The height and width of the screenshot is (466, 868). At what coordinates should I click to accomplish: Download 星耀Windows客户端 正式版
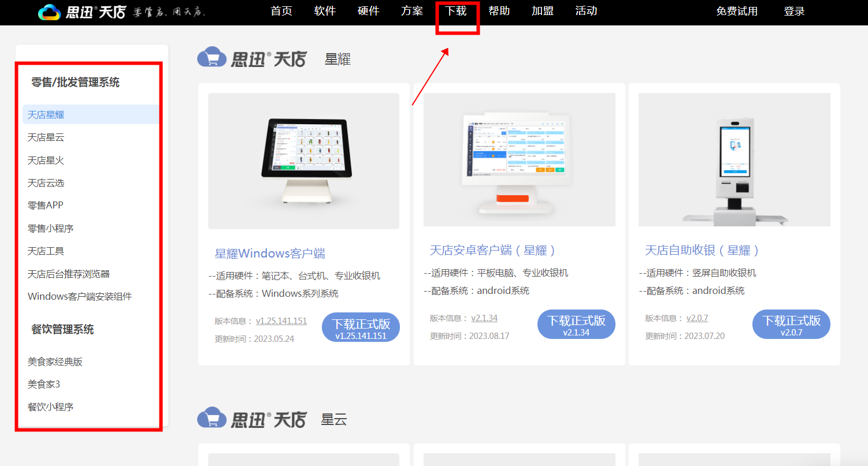click(361, 327)
